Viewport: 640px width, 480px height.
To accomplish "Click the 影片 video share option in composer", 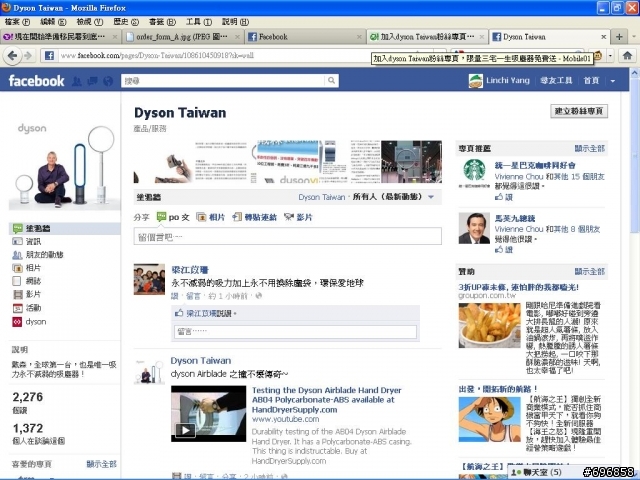I will coord(298,217).
